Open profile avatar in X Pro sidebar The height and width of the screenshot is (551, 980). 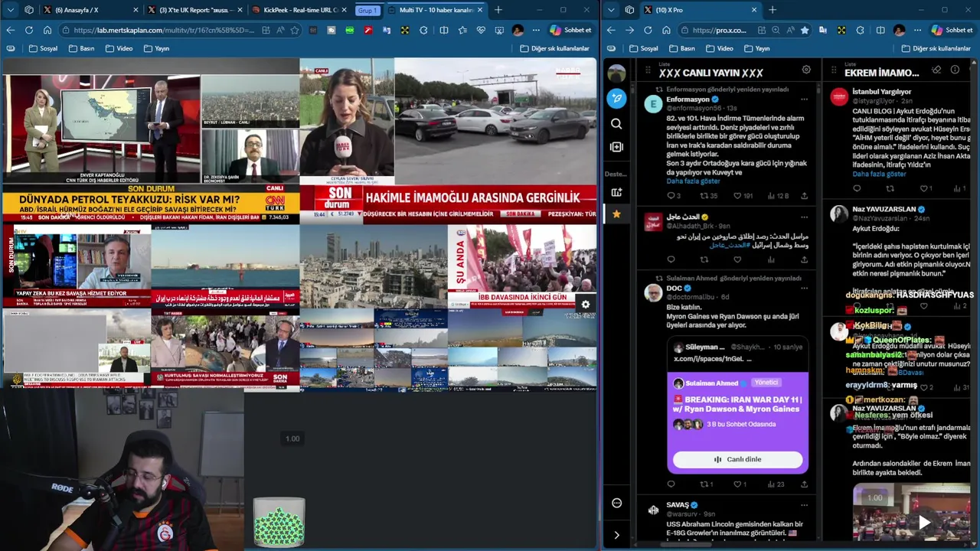[x=616, y=73]
